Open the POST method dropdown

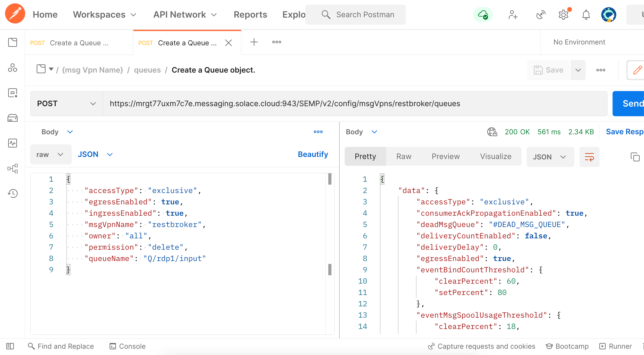pyautogui.click(x=66, y=104)
